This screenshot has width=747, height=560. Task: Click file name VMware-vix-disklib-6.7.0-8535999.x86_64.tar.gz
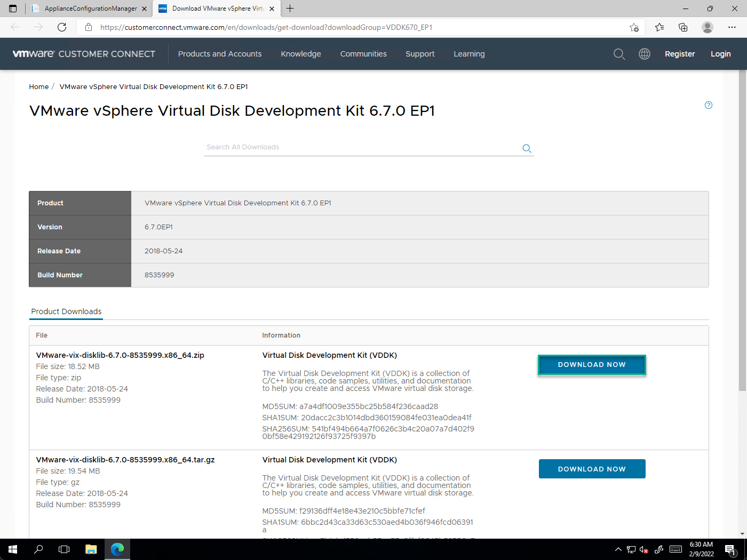125,460
